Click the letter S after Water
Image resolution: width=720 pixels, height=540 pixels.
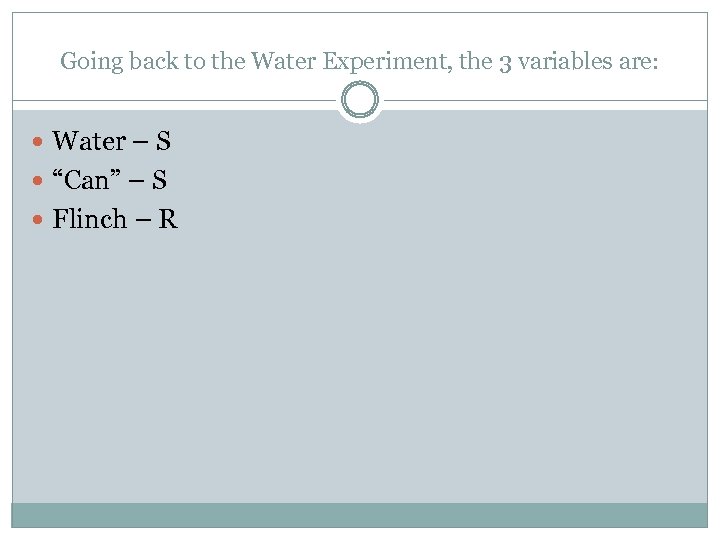(163, 141)
